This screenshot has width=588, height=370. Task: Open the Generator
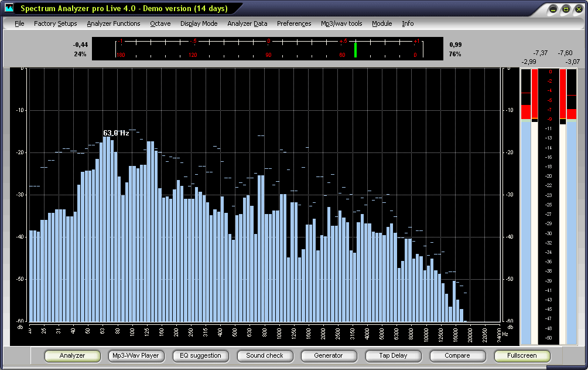click(329, 356)
